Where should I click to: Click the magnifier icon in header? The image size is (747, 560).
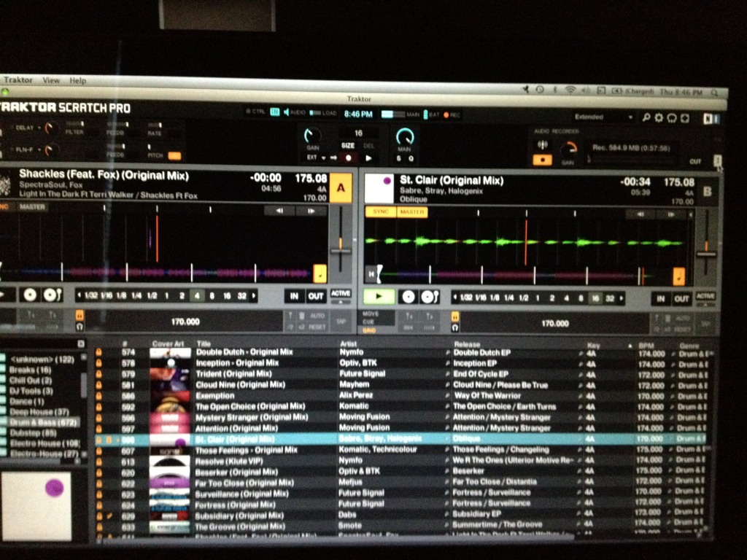(646, 118)
